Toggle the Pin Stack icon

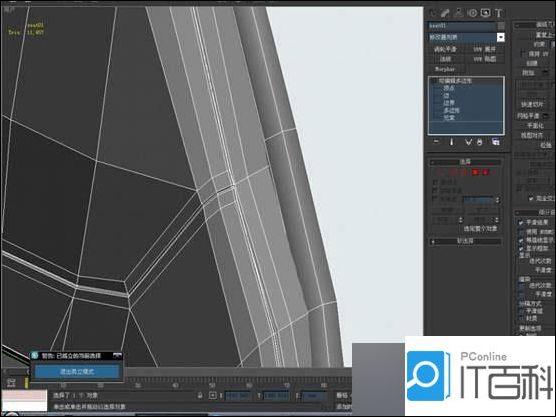436,142
